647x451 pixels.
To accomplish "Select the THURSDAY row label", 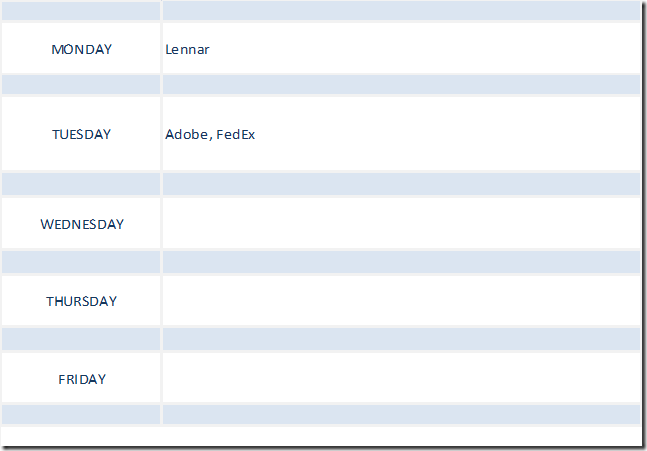I will (82, 301).
